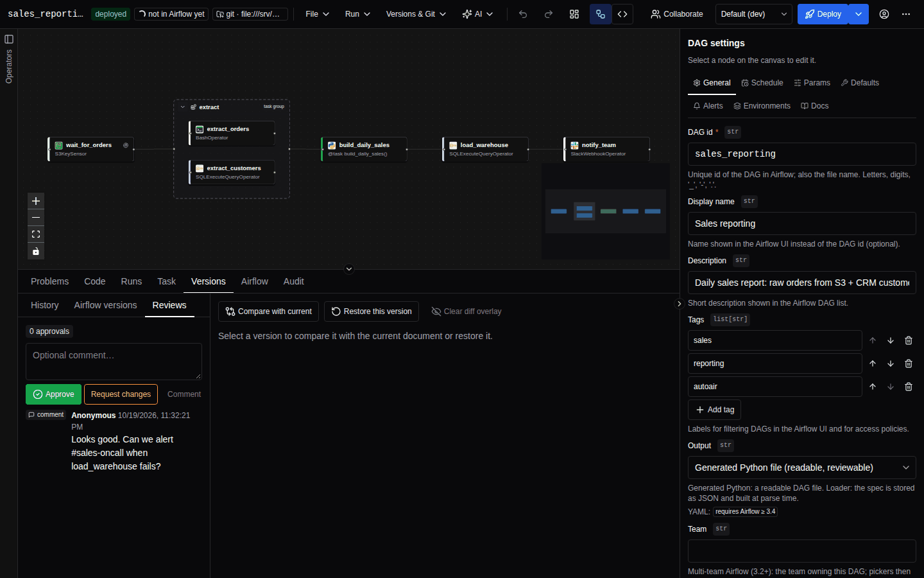924x578 pixels.
Task: Zoom out on the DAG canvas
Action: coord(36,218)
